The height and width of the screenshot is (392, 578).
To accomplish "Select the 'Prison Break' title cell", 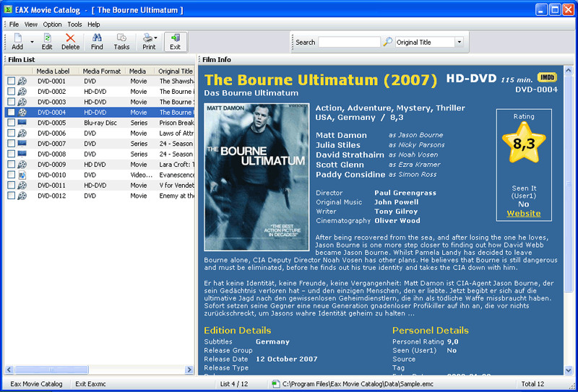I will click(x=176, y=123).
